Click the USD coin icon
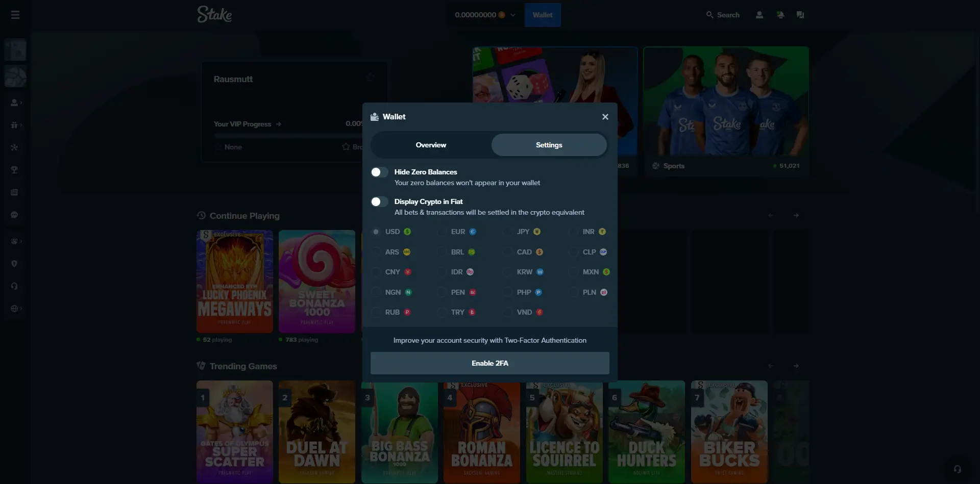 pos(407,232)
